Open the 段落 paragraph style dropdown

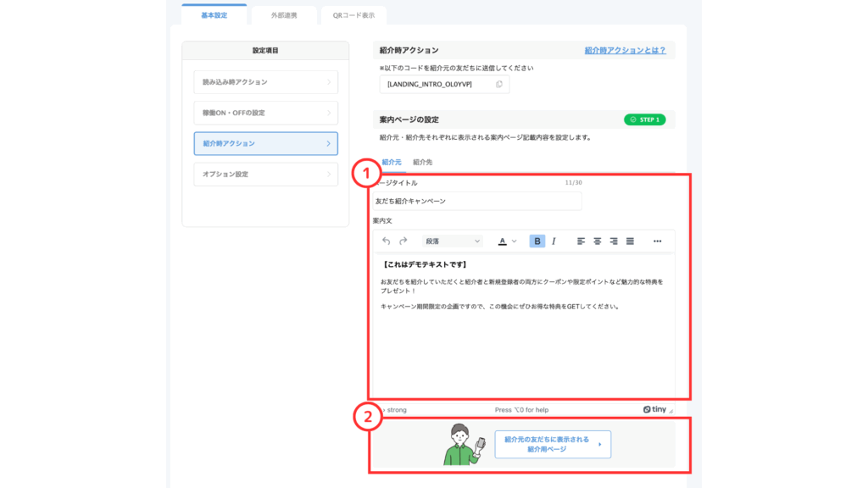453,241
